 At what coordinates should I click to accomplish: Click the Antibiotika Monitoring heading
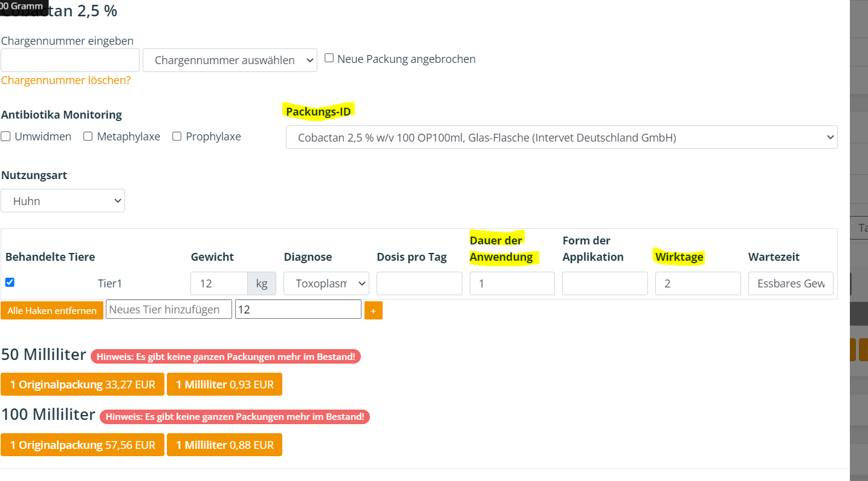coord(62,114)
